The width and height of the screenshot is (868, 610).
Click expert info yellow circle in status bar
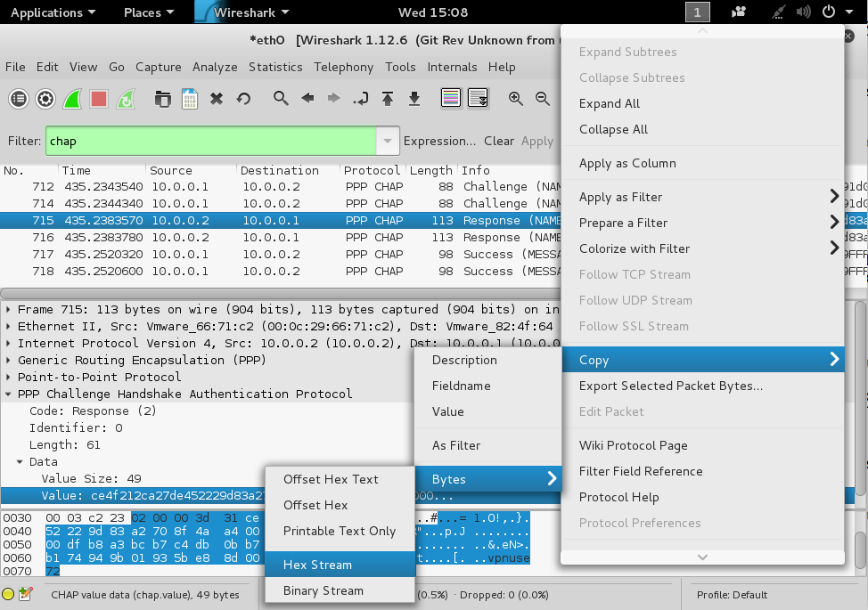(x=8, y=595)
